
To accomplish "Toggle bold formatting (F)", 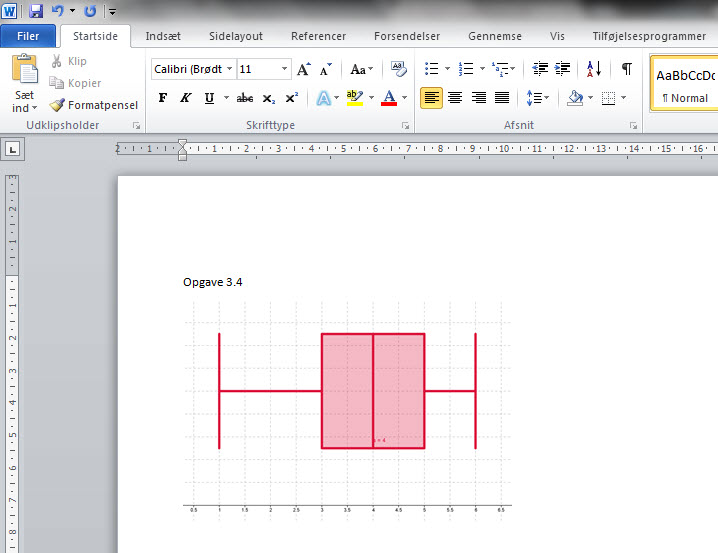I will (163, 98).
